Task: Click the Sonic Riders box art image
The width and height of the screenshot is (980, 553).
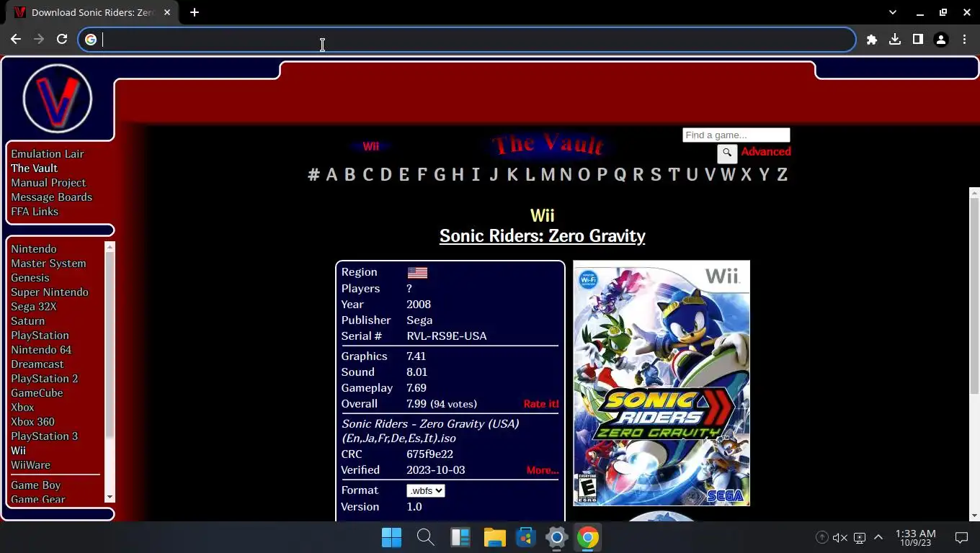Action: (x=661, y=383)
